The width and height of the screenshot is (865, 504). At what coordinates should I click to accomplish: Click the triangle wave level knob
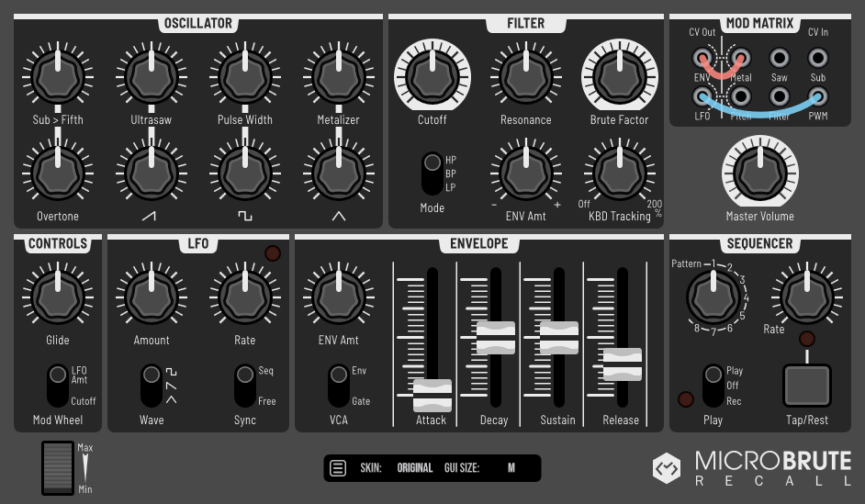339,173
